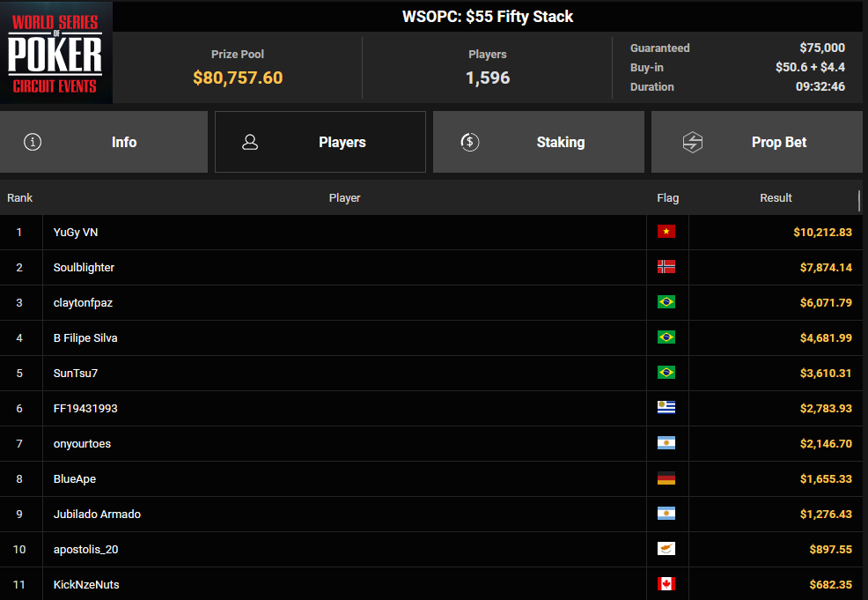Click the Canada flag for KickNzeNuts
The image size is (868, 600).
[x=666, y=584]
